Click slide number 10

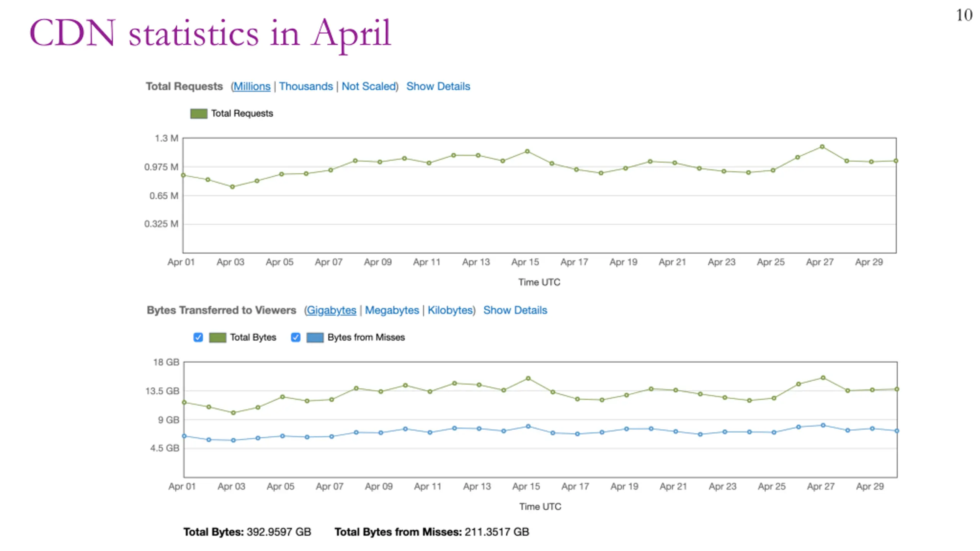964,15
